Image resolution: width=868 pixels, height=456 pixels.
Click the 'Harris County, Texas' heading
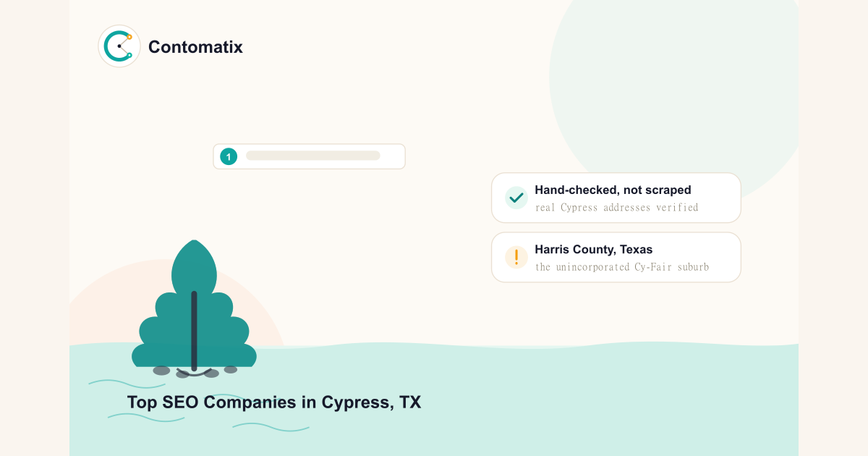click(x=593, y=250)
